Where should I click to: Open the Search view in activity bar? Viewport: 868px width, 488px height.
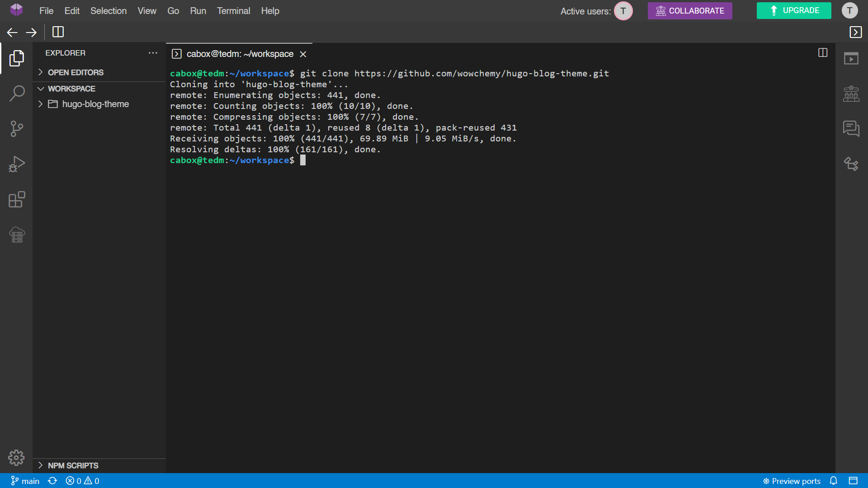[x=17, y=94]
